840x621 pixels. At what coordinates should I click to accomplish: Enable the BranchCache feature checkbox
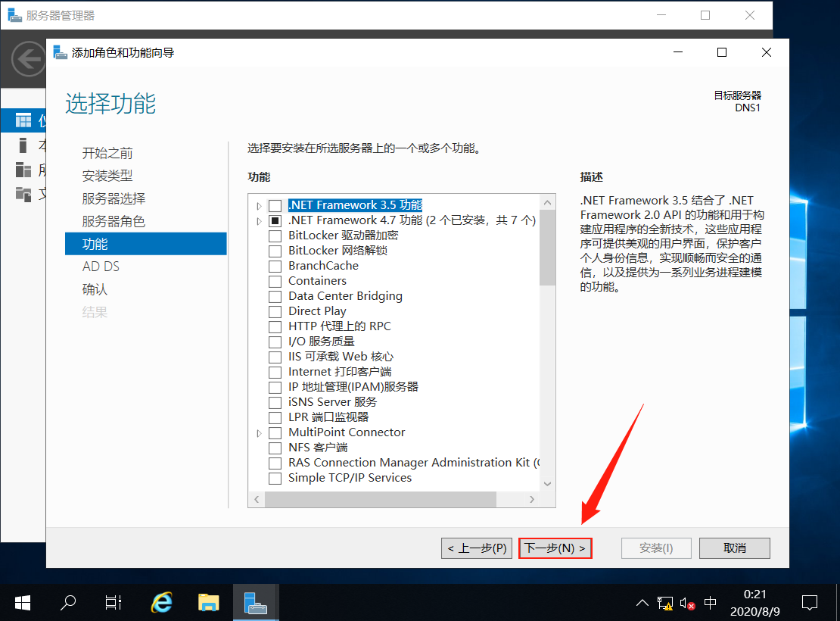275,266
